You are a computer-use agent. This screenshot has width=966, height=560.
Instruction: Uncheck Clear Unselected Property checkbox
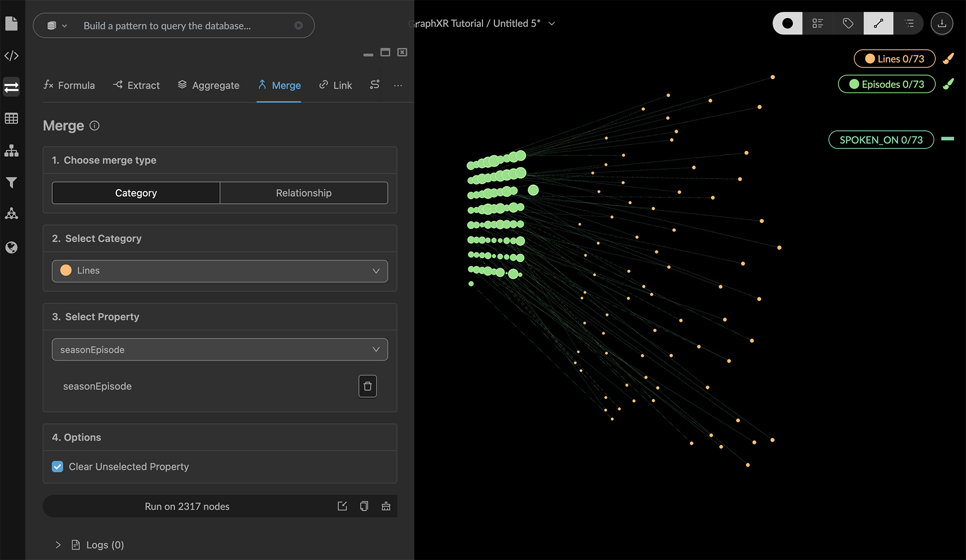point(57,466)
